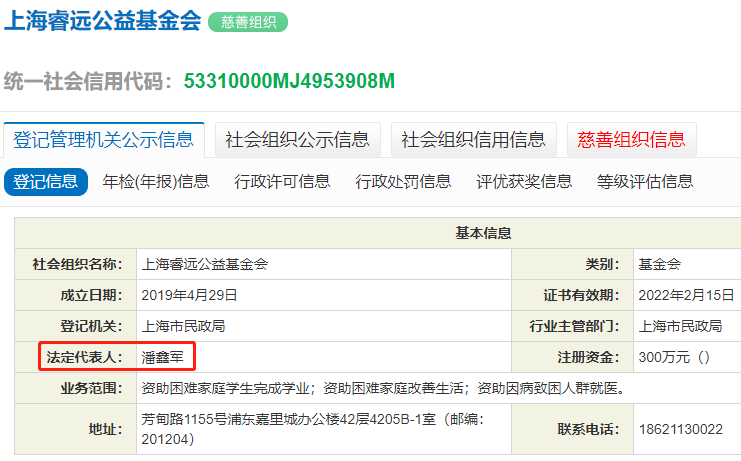The image size is (741, 461).
Task: Click the address 芳甸路1155号浦东嘉里城办公楼
Action: [x=313, y=429]
